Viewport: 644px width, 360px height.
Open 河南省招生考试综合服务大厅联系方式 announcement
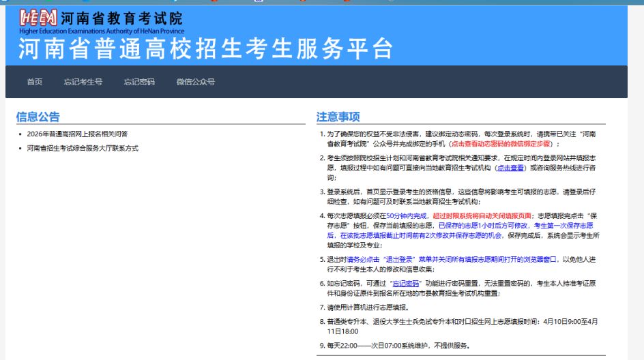pyautogui.click(x=83, y=148)
